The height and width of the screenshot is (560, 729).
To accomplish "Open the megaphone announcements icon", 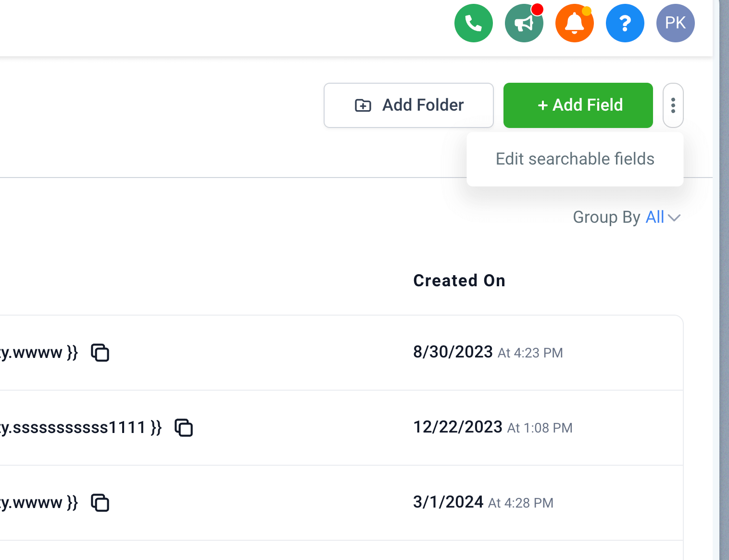I will [x=524, y=23].
